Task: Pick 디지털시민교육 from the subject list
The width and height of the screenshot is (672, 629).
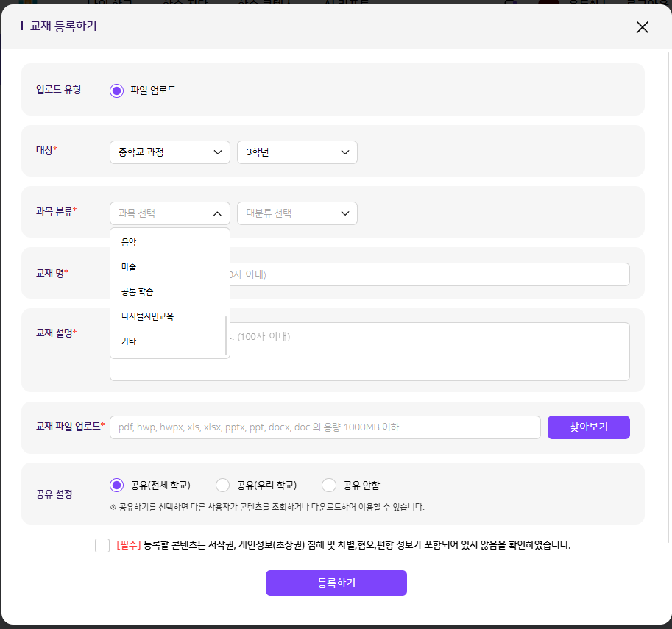Action: (x=148, y=316)
